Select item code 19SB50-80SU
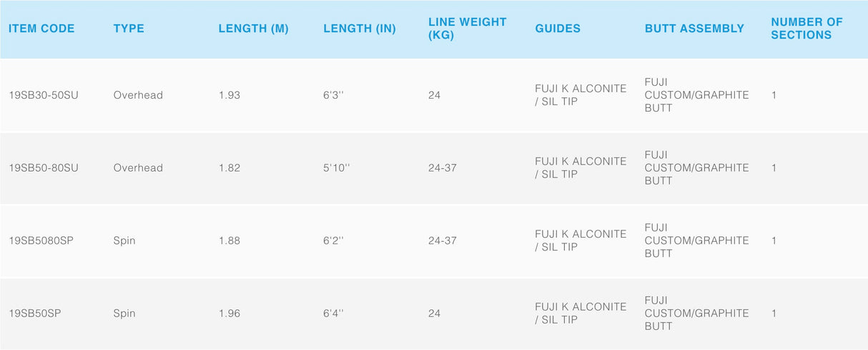 point(44,168)
